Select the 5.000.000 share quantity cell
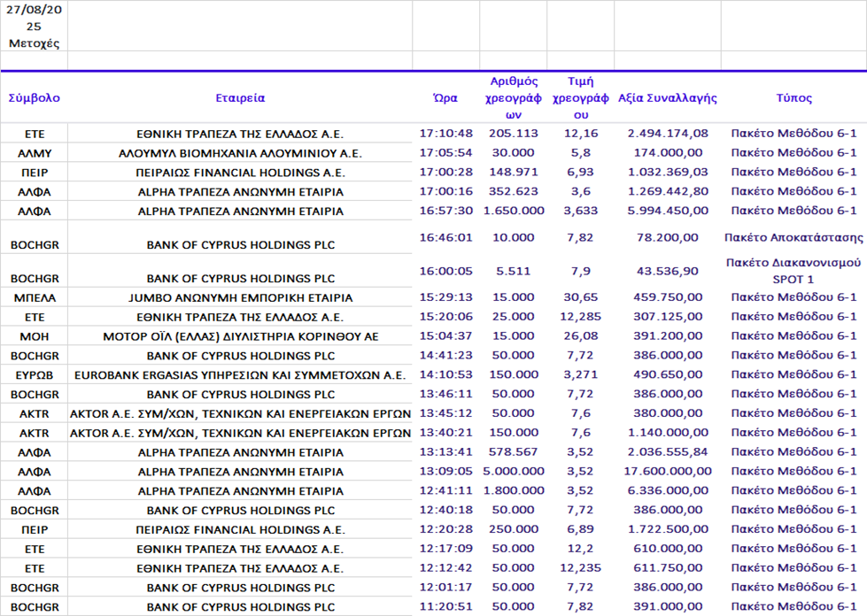The width and height of the screenshot is (867, 616). pyautogui.click(x=514, y=471)
